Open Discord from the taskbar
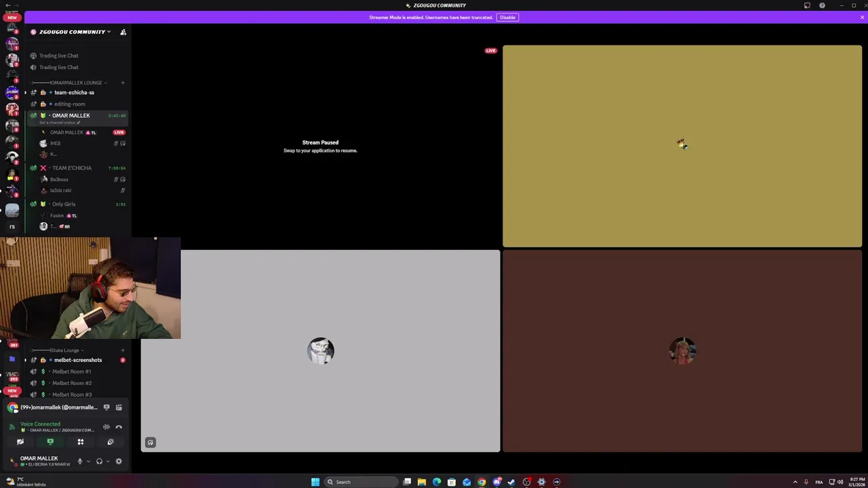868x488 pixels. point(496,482)
